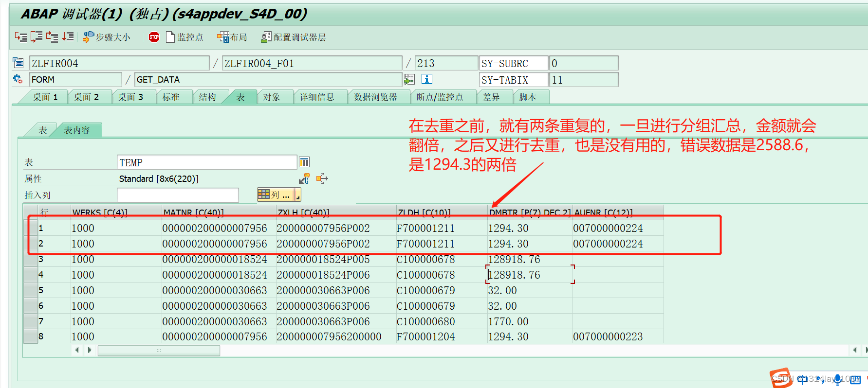
Task: Click the ZLFIR004 program field
Action: point(119,63)
